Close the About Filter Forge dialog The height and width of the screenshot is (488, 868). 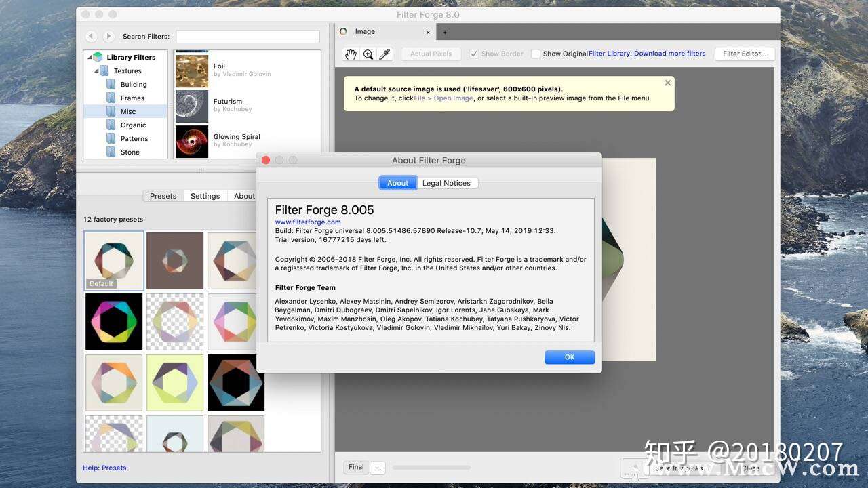pyautogui.click(x=266, y=160)
